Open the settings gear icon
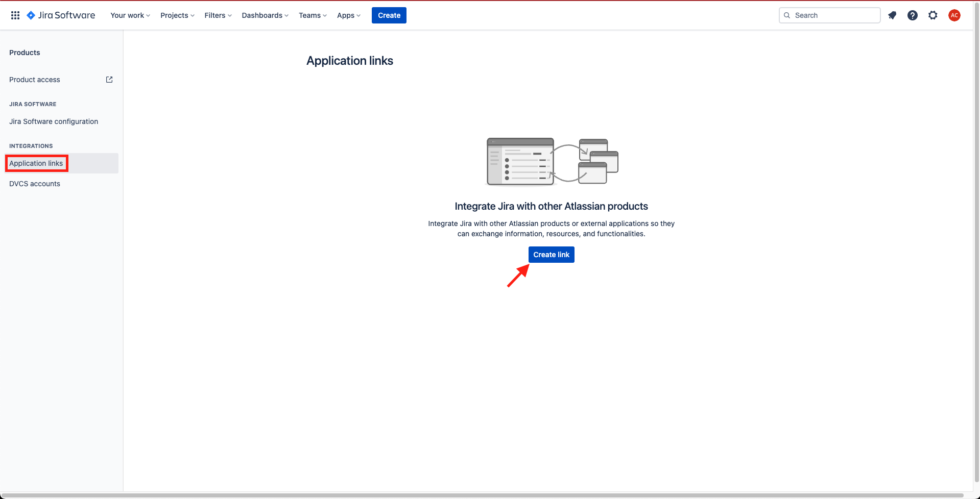This screenshot has width=980, height=499. pos(933,15)
